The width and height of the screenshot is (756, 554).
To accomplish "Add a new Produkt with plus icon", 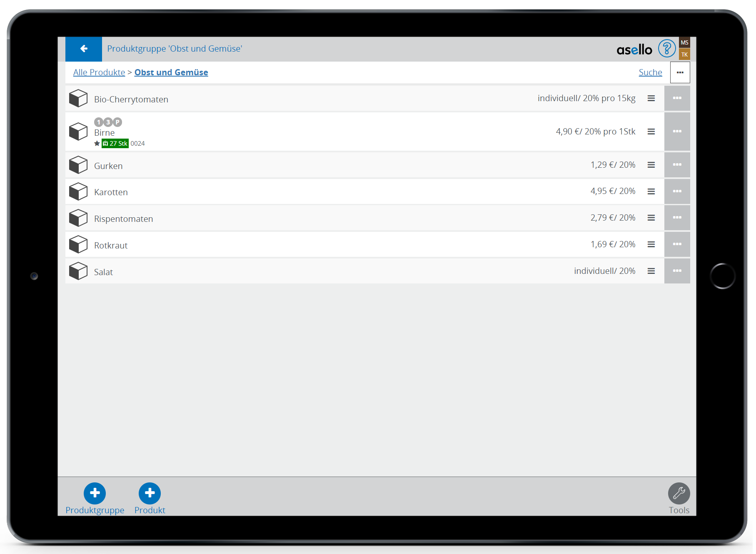I will click(x=150, y=493).
